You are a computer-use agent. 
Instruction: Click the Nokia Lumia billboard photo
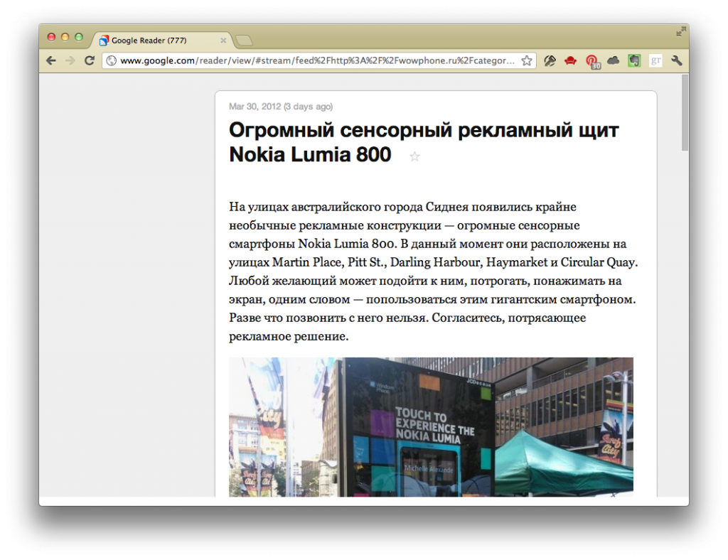point(431,427)
